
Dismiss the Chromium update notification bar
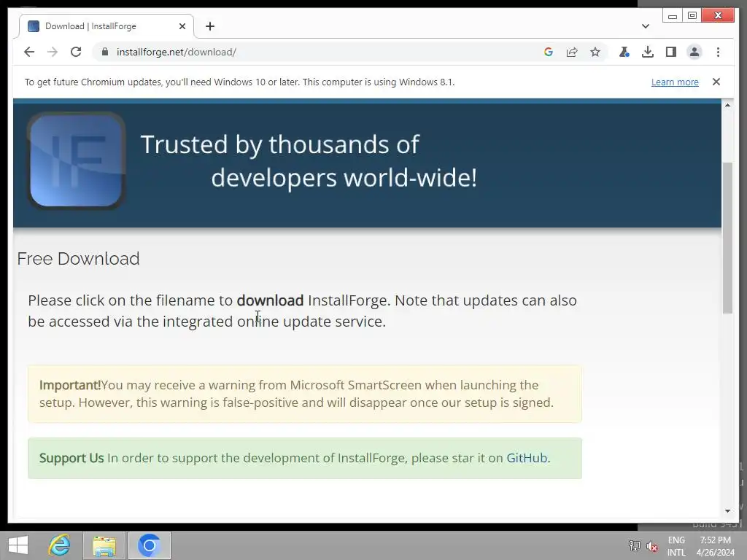(716, 82)
